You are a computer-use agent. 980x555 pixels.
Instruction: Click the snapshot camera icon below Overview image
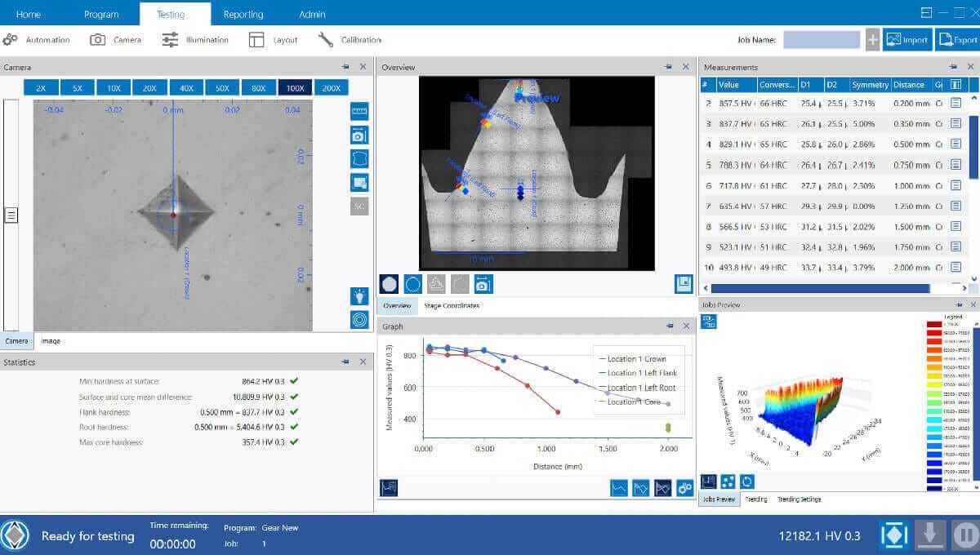(483, 284)
